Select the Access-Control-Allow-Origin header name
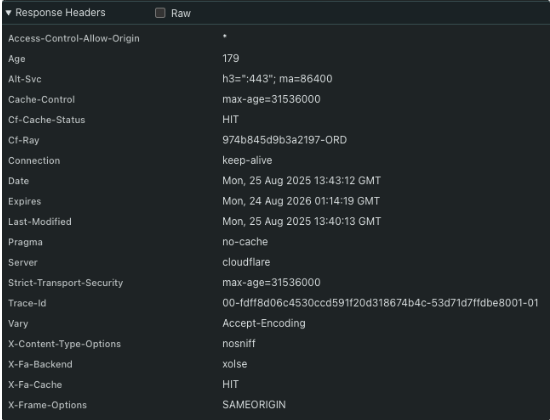This screenshot has height=420, width=550. tap(74, 38)
